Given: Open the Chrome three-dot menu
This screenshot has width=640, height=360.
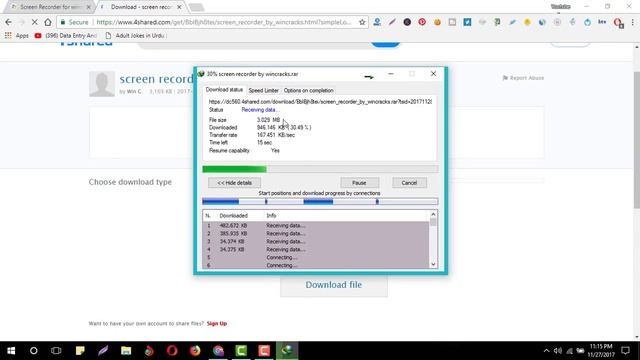Looking at the screenshot, I should tap(632, 22).
